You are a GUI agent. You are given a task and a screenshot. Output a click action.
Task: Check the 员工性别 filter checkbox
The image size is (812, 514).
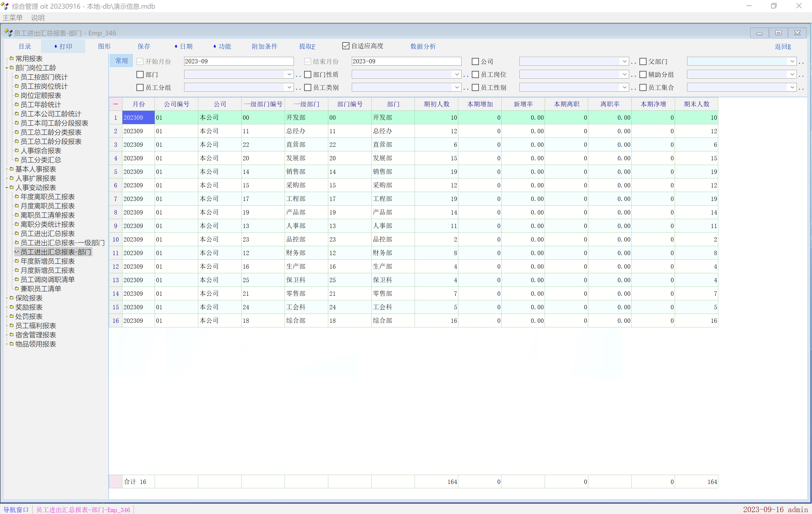[475, 87]
